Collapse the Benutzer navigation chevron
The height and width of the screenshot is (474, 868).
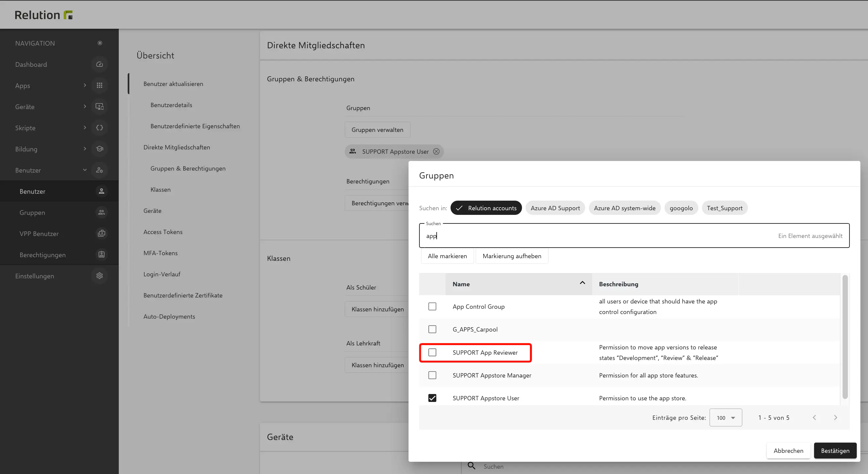pyautogui.click(x=85, y=170)
